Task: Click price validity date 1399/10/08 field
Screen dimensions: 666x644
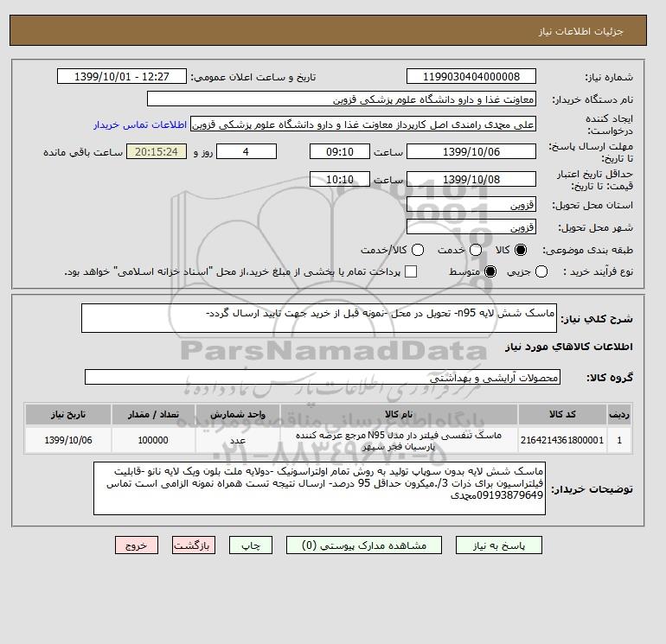Action: pyautogui.click(x=471, y=179)
